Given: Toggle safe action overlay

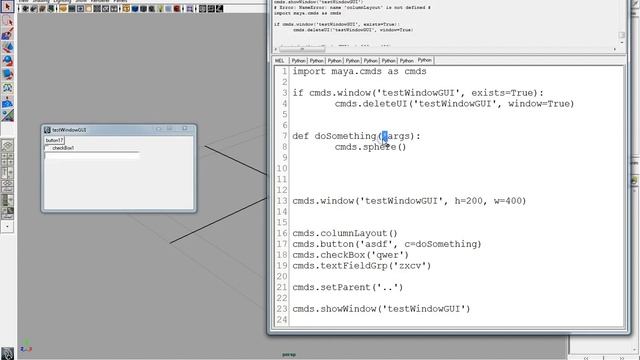Looking at the screenshot, I should [105, 9].
